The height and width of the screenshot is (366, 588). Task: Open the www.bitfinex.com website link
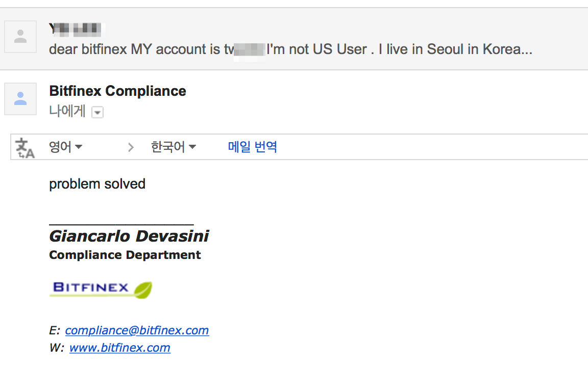click(119, 348)
